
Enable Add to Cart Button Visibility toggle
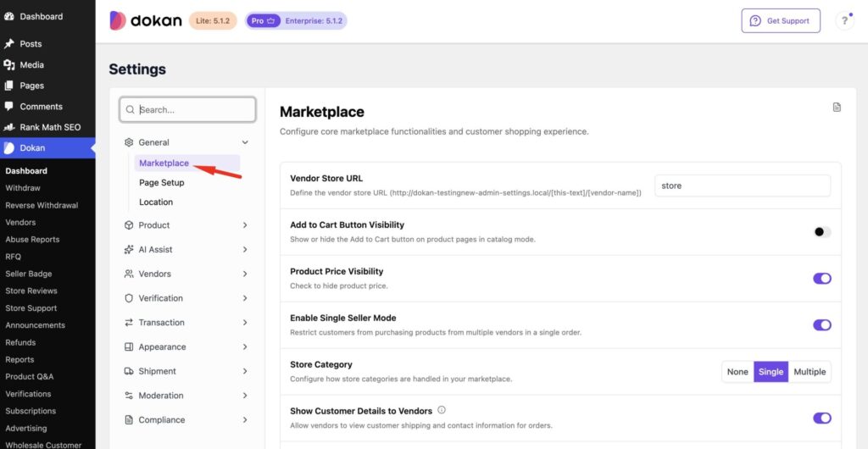(x=822, y=232)
